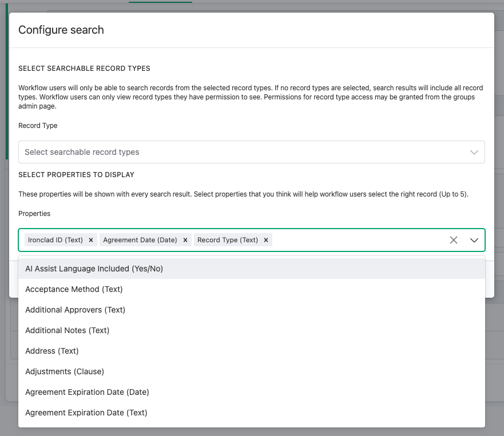The width and height of the screenshot is (504, 436).
Task: Pick Agreement Expiration Date (Date) option
Action: [x=251, y=392]
